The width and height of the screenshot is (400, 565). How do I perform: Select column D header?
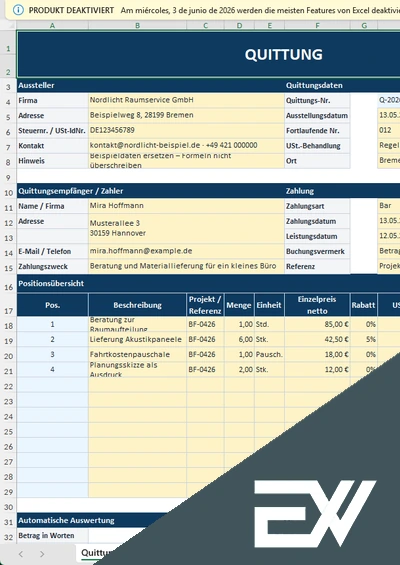(x=239, y=25)
